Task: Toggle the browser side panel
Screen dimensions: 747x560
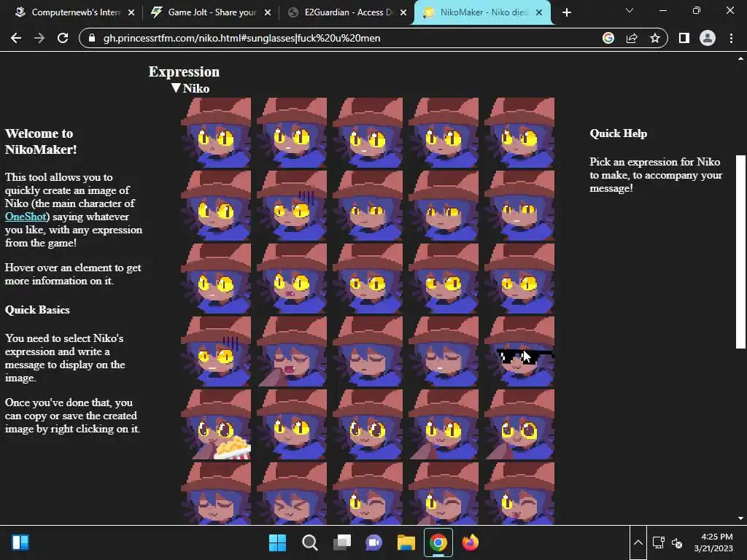Action: (684, 38)
